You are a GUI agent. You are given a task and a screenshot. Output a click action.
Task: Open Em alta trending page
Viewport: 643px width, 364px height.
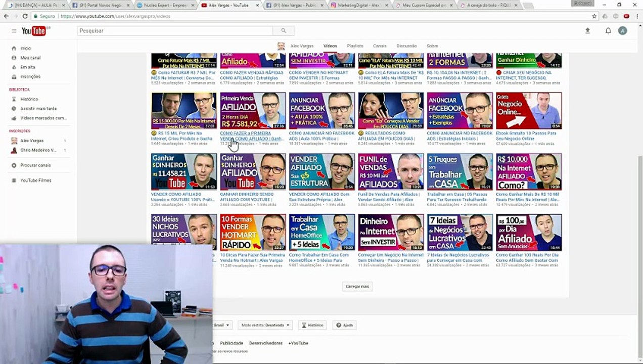click(x=28, y=67)
